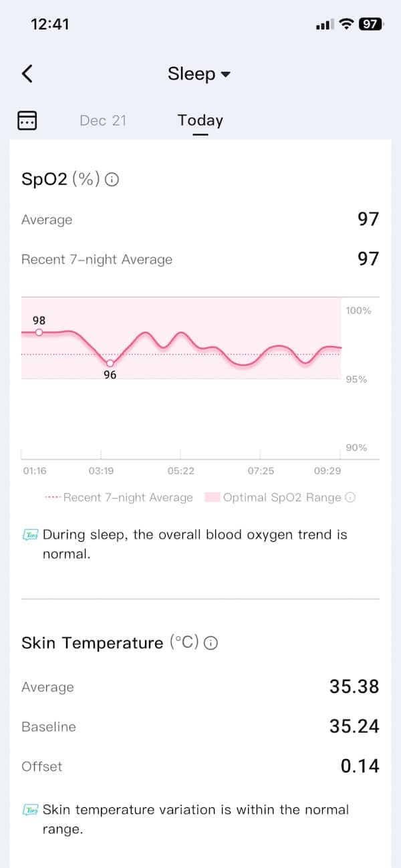Tap the skin temperature Offset value
The image size is (401, 868).
point(360,766)
